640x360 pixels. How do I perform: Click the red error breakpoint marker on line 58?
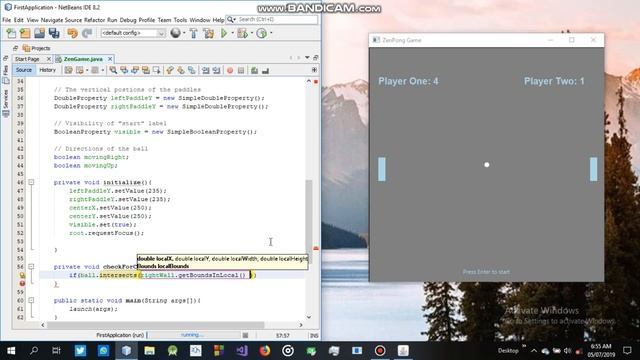point(22,283)
